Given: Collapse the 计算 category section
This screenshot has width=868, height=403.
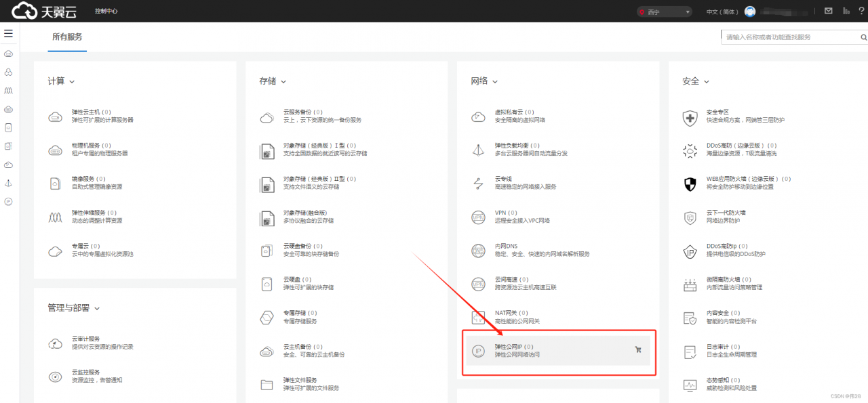Looking at the screenshot, I should click(x=71, y=81).
